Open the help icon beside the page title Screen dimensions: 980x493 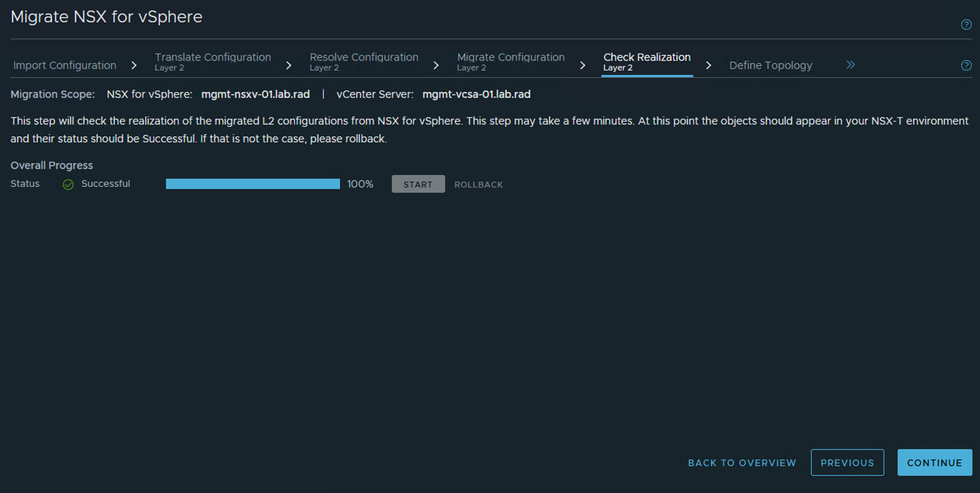coord(966,25)
